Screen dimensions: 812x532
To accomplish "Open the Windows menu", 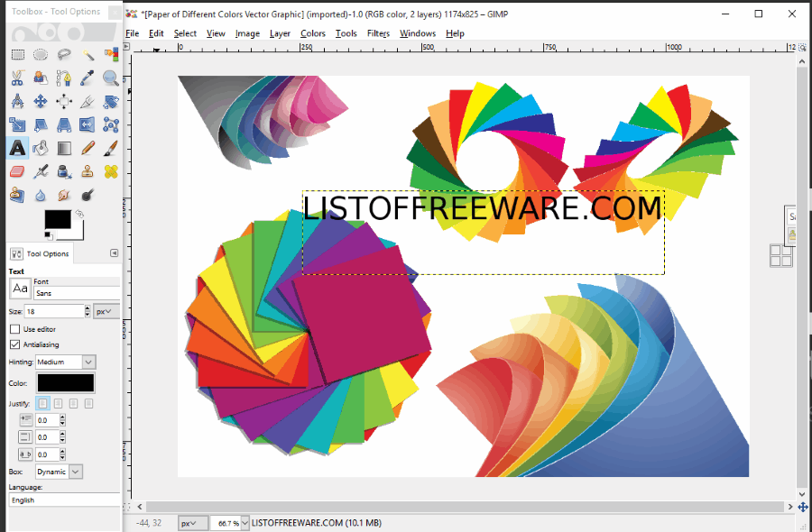I will tap(418, 33).
